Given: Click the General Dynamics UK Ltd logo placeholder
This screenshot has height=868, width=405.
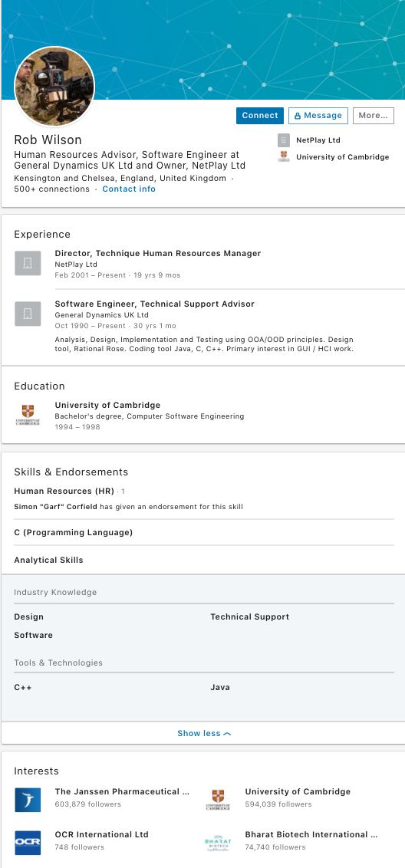Looking at the screenshot, I should (x=28, y=314).
